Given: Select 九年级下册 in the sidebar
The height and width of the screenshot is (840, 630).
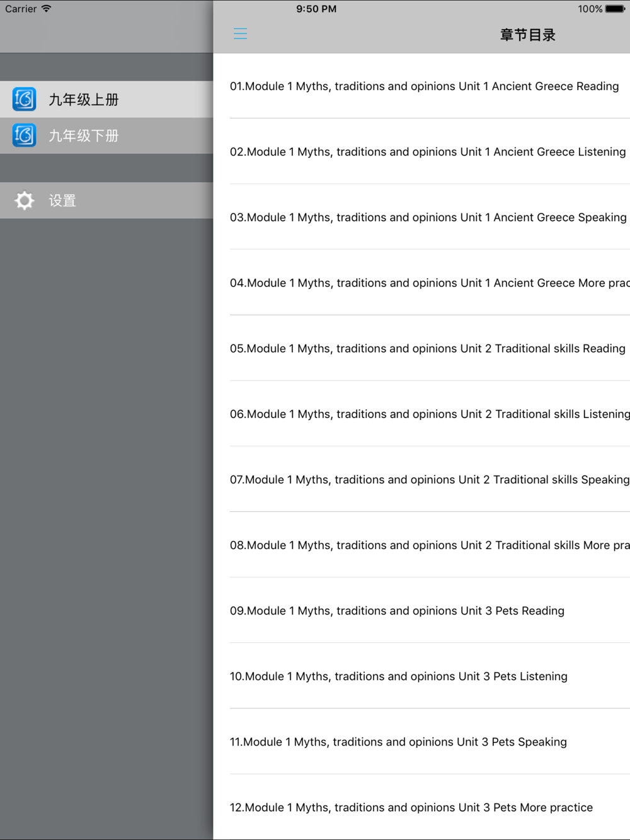Looking at the screenshot, I should click(x=106, y=135).
